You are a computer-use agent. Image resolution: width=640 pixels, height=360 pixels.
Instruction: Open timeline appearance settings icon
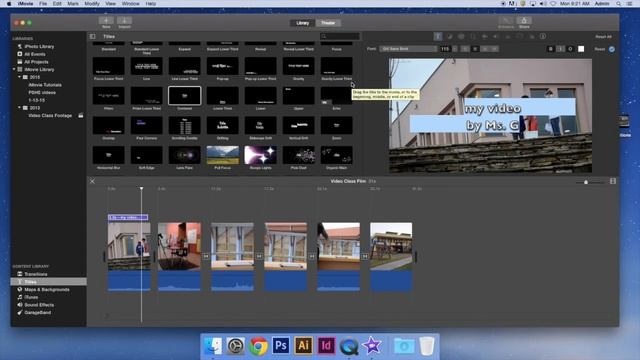coord(613,181)
